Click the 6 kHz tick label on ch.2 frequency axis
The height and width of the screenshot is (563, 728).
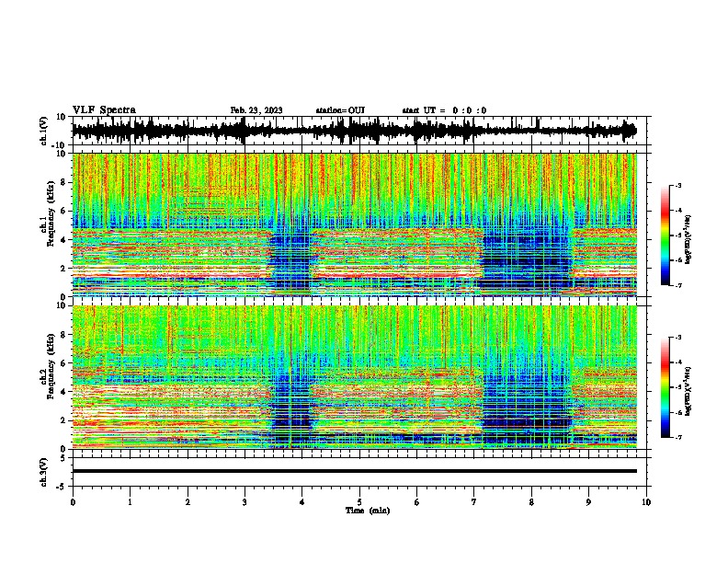pos(63,363)
